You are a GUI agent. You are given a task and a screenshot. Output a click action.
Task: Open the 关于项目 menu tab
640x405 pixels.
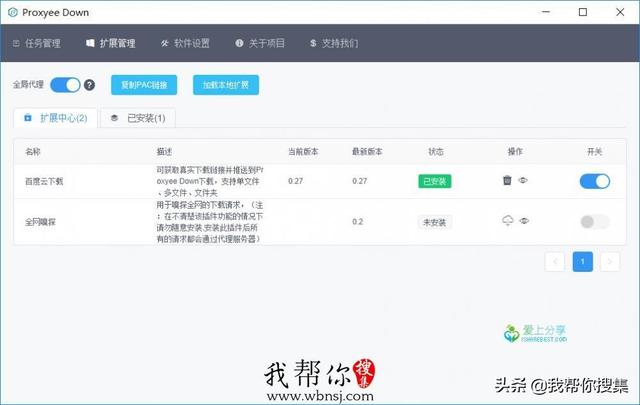click(260, 43)
